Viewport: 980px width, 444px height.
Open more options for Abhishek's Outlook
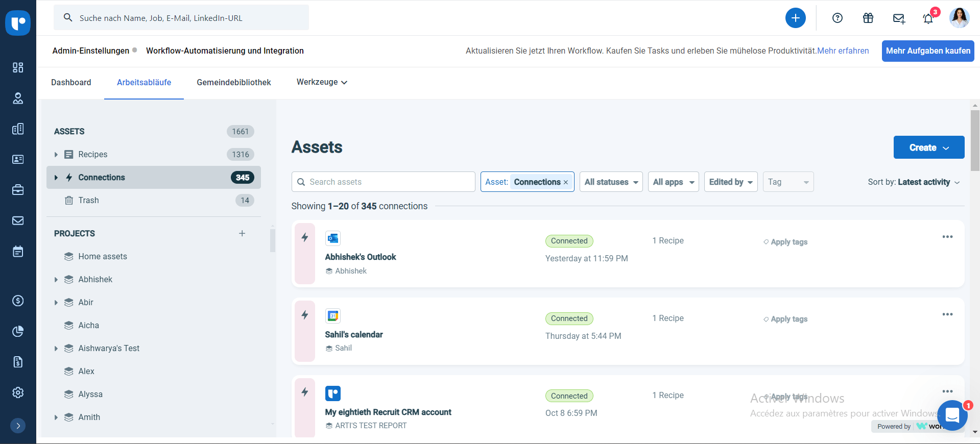point(947,237)
